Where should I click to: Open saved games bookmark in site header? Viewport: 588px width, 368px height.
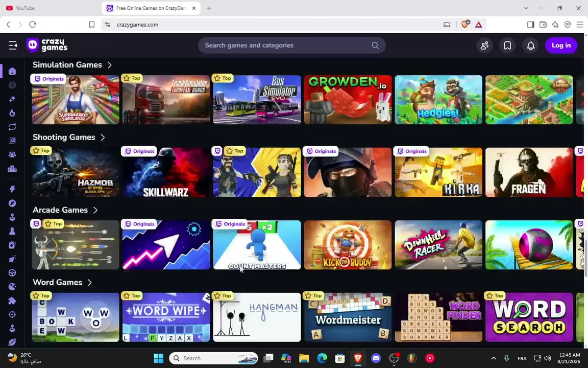click(x=507, y=45)
